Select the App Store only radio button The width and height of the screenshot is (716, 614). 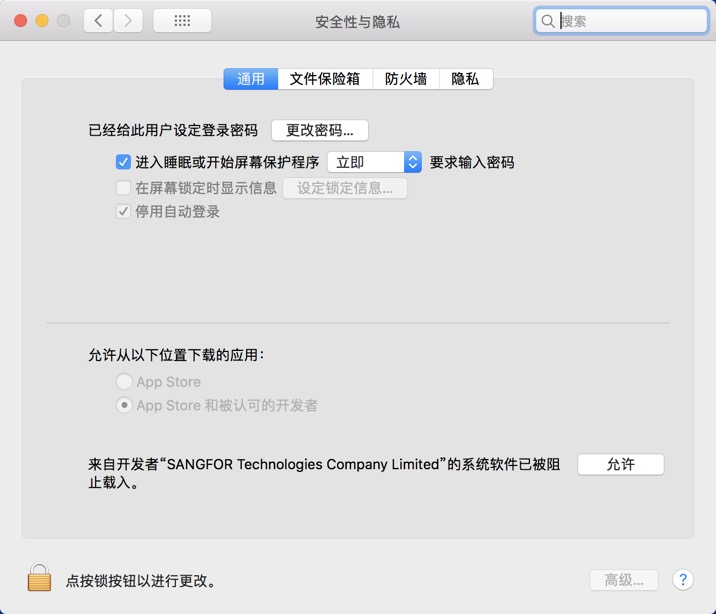coord(124,382)
